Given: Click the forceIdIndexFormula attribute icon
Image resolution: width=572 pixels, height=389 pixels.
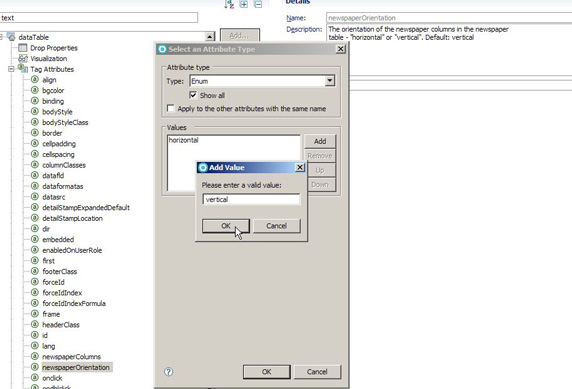Looking at the screenshot, I should tap(35, 303).
